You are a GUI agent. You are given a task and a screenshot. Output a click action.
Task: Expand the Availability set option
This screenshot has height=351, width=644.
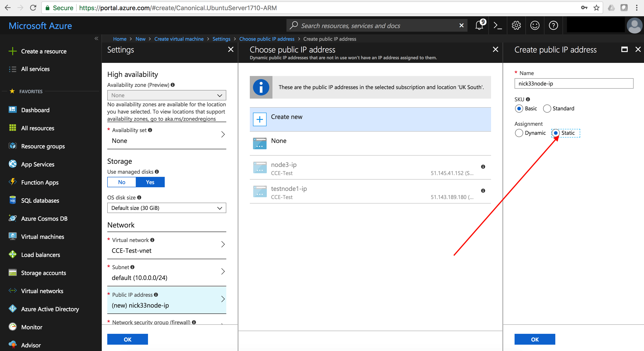click(167, 135)
